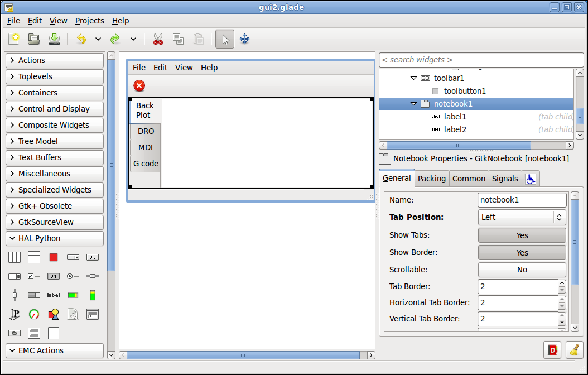
Task: Open the Undo history dropdown arrow
Action: [98, 39]
